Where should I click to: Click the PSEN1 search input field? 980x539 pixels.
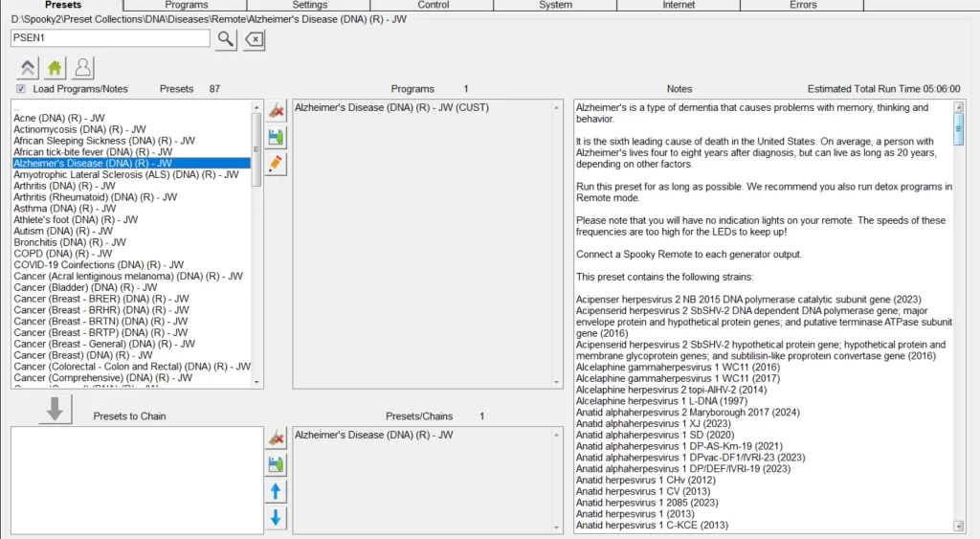pos(110,38)
